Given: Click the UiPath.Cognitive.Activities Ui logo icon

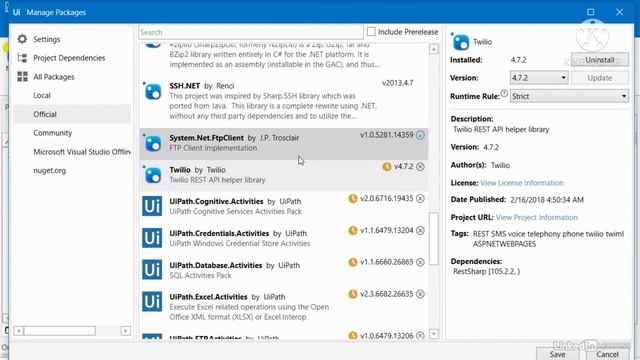Looking at the screenshot, I should (152, 206).
